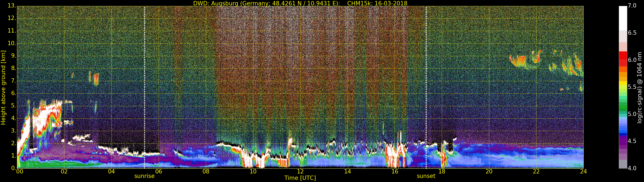Click the y-axis tick label '1.'
This screenshot has height=182, width=644.
pyautogui.click(x=14, y=156)
